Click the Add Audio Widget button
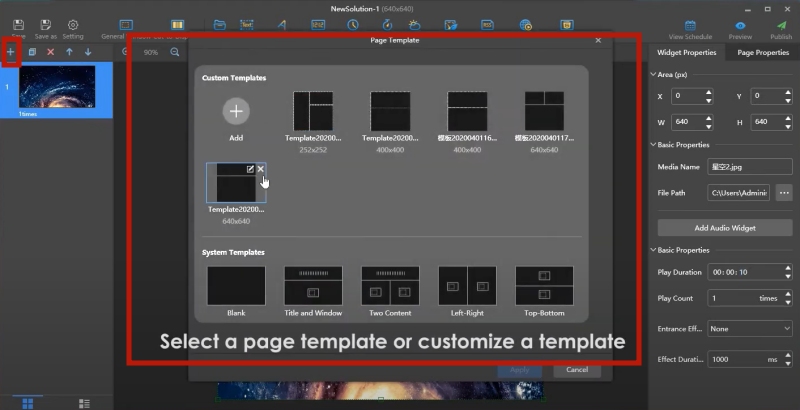 (x=724, y=228)
